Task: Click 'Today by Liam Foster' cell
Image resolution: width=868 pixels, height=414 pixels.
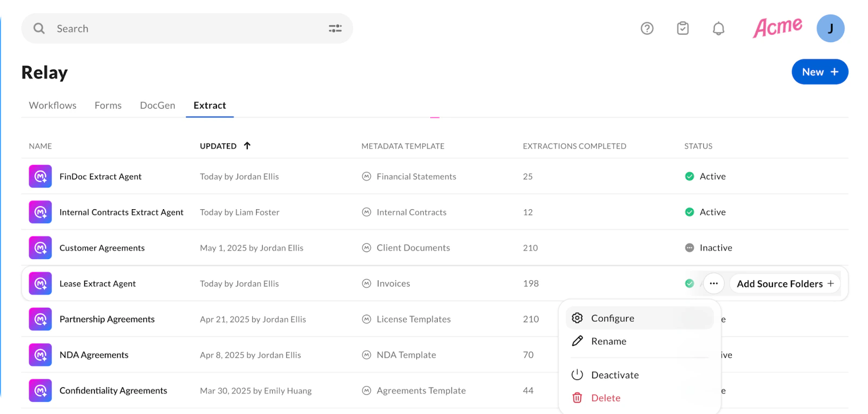Action: [x=240, y=212]
